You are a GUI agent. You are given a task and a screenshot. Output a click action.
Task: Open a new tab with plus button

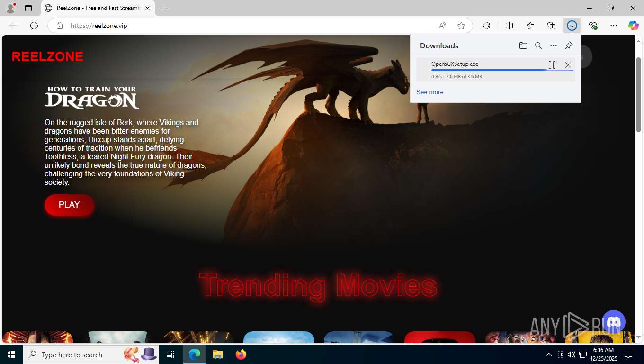tap(165, 8)
